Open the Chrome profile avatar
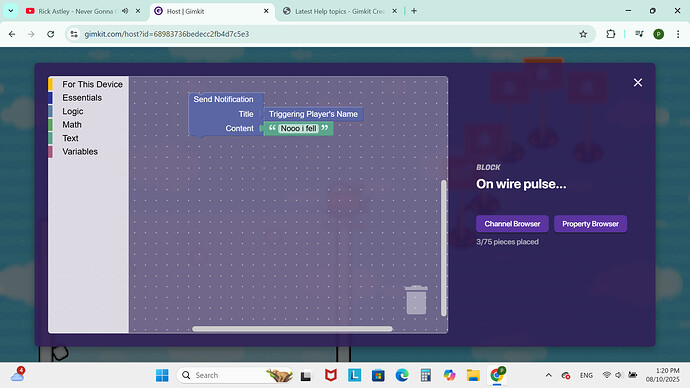 659,34
